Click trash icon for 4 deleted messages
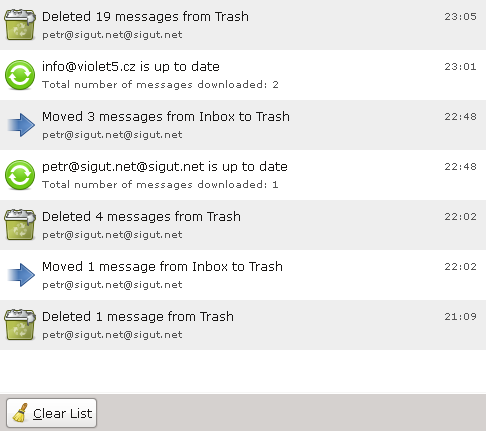Image resolution: width=486 pixels, height=431 pixels. tap(20, 225)
